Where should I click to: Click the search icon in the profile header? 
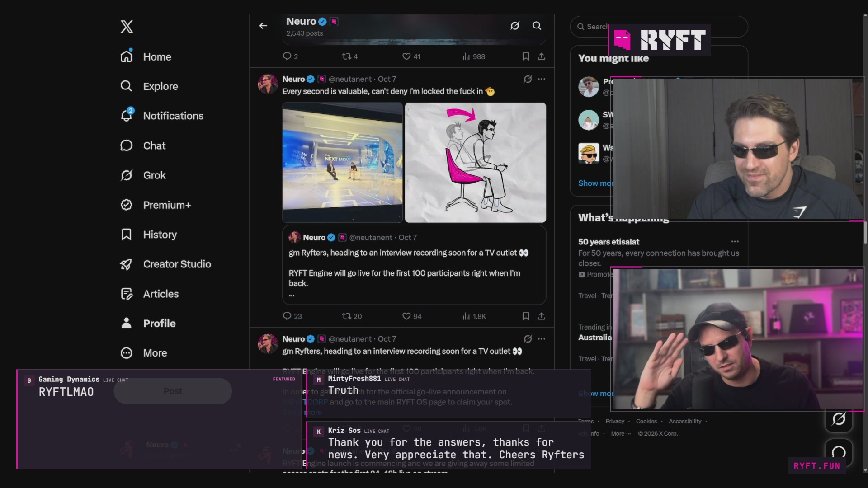point(537,26)
